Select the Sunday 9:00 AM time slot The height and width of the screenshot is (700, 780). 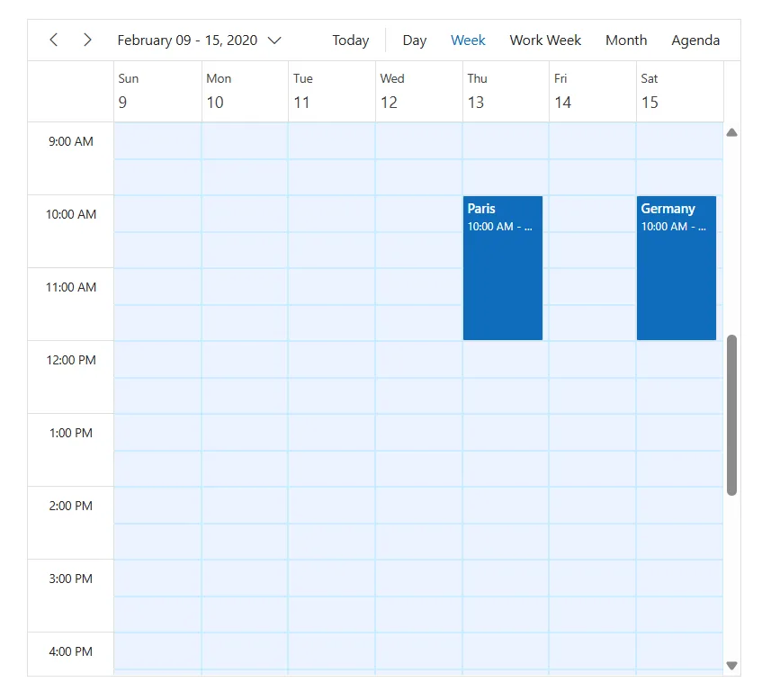(x=157, y=140)
